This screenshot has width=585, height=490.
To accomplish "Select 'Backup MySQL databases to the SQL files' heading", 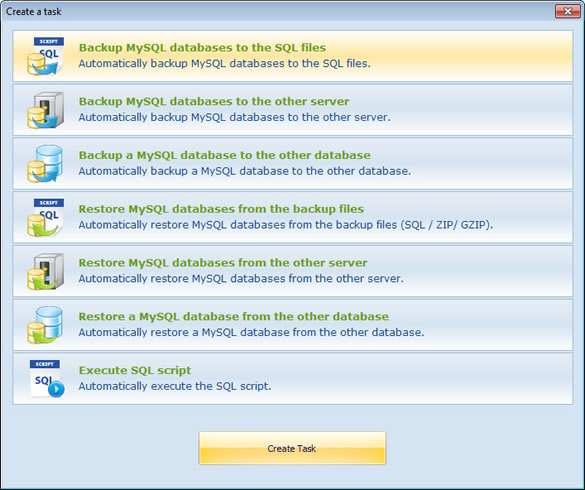I will pyautogui.click(x=202, y=48).
